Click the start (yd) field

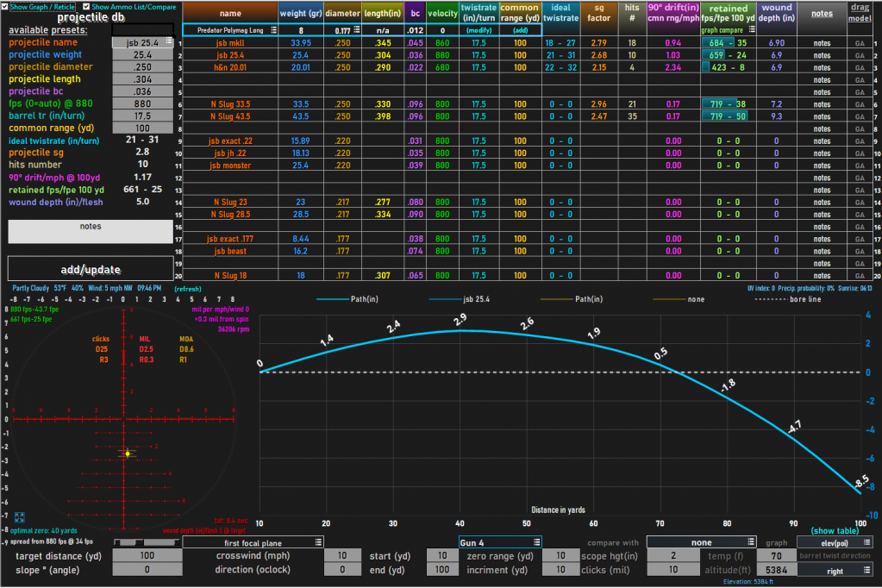pos(442,555)
